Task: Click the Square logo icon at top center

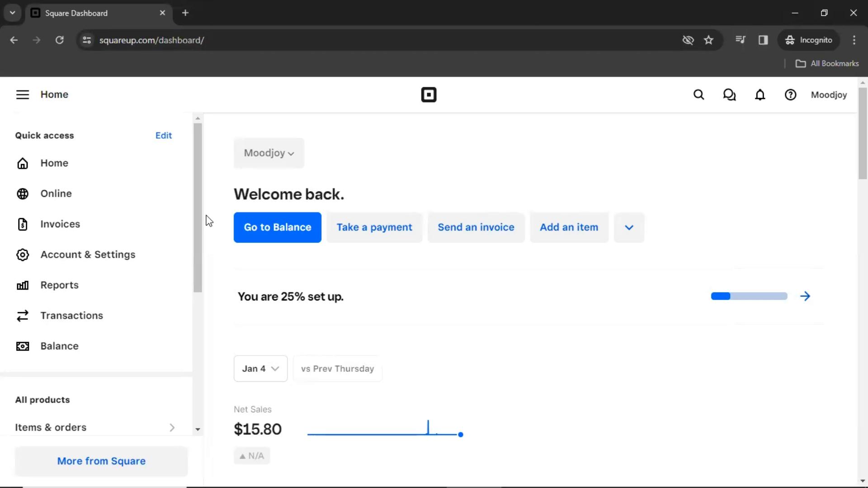Action: click(x=429, y=94)
